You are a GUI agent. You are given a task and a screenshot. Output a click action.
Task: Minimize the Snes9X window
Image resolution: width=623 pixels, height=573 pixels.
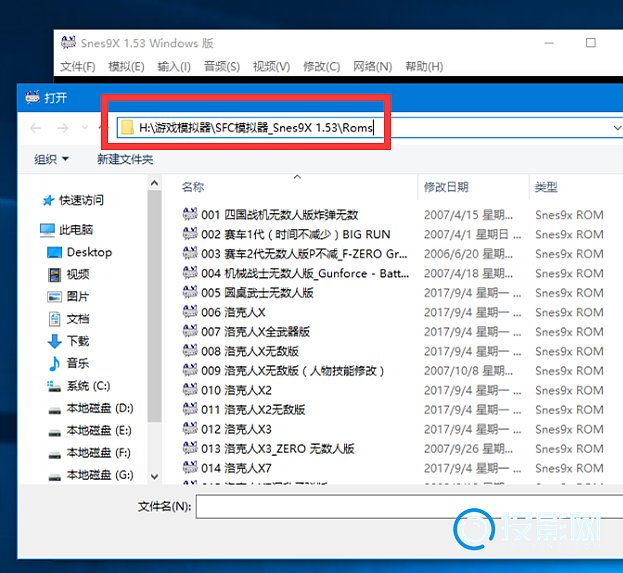549,43
